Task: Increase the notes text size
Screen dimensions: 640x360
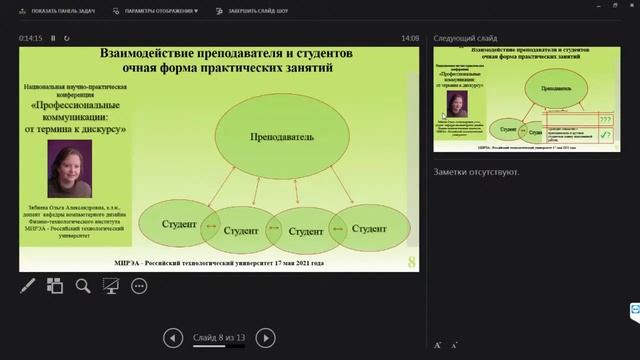Action: (x=438, y=345)
